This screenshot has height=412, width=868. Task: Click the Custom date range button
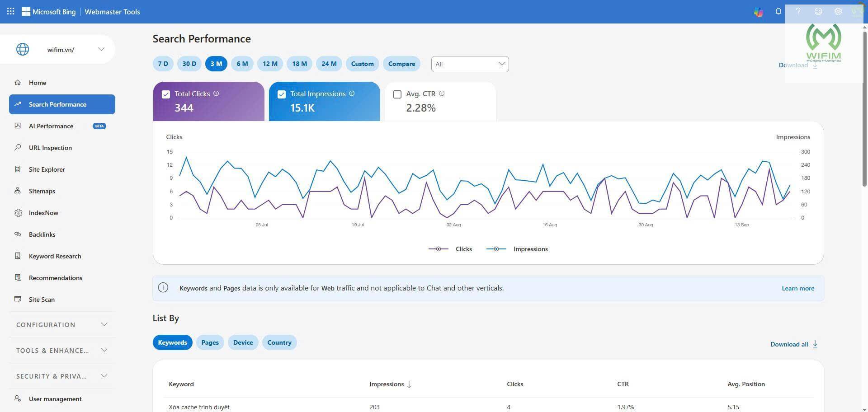point(363,64)
